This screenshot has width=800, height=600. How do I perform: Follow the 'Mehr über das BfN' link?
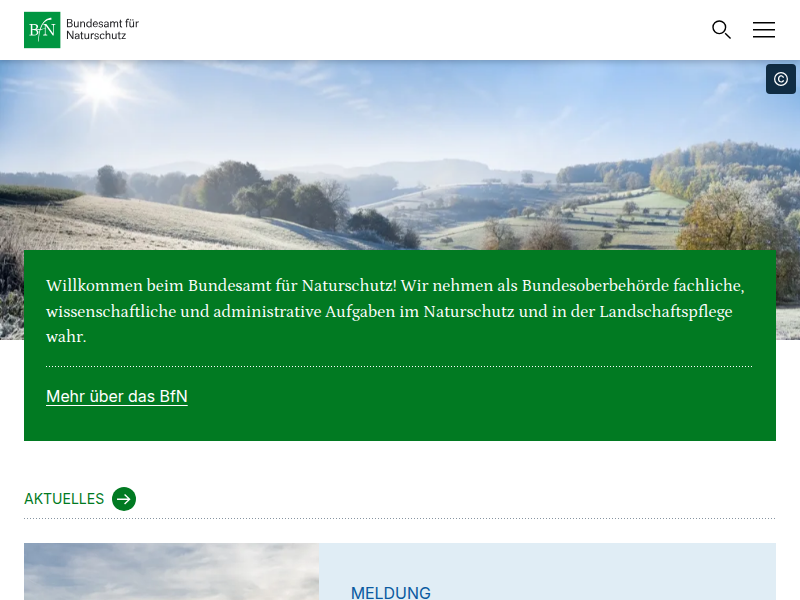coord(117,397)
